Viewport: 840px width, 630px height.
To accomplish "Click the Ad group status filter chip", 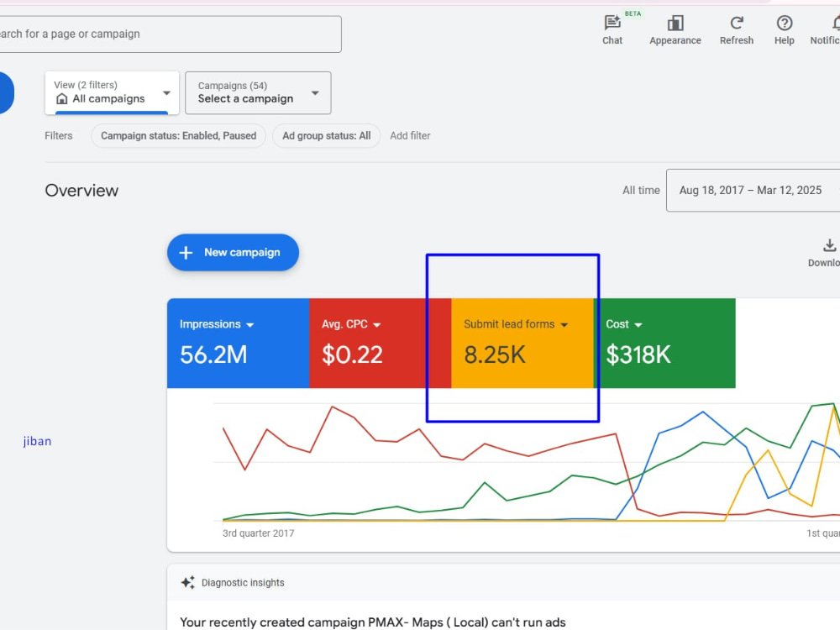I will tap(326, 135).
